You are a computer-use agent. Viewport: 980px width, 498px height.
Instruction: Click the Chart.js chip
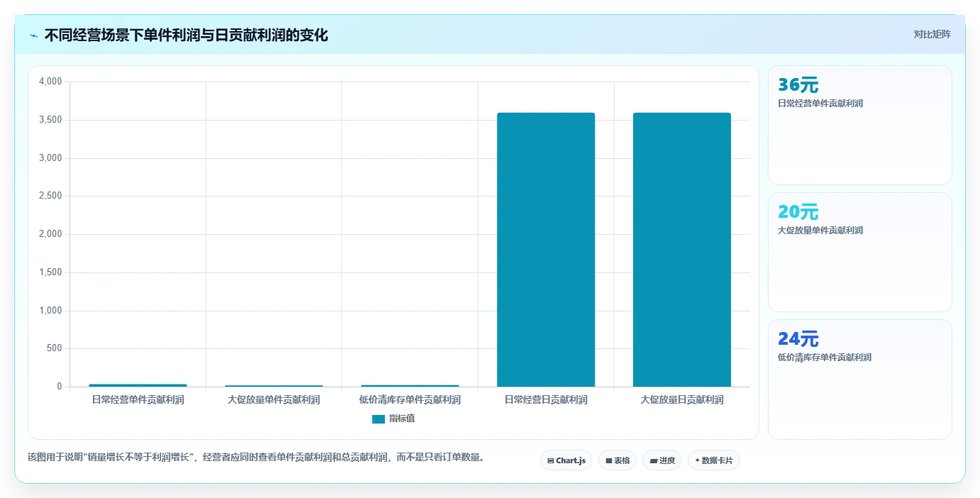[566, 460]
